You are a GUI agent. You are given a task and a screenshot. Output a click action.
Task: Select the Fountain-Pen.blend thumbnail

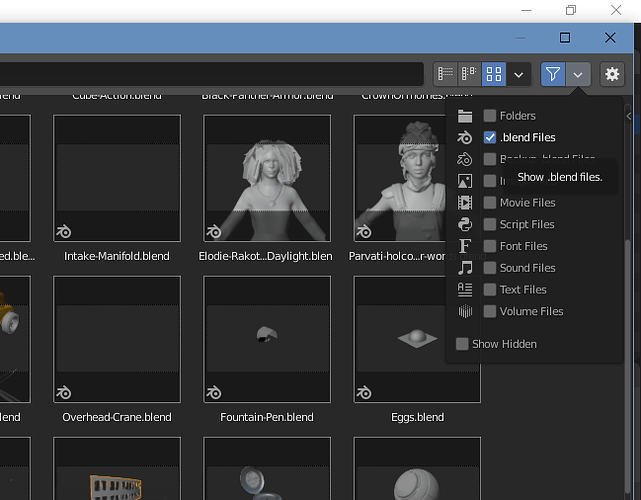pyautogui.click(x=267, y=339)
